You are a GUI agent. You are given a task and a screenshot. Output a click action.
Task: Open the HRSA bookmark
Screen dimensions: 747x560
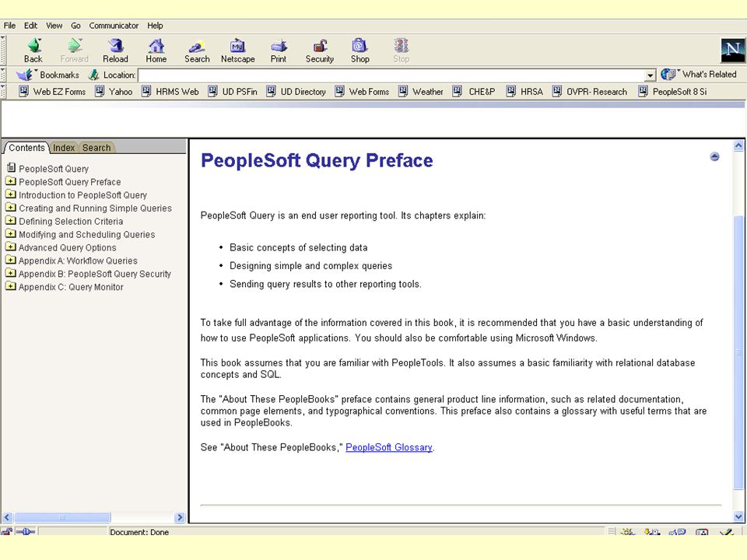click(x=524, y=92)
